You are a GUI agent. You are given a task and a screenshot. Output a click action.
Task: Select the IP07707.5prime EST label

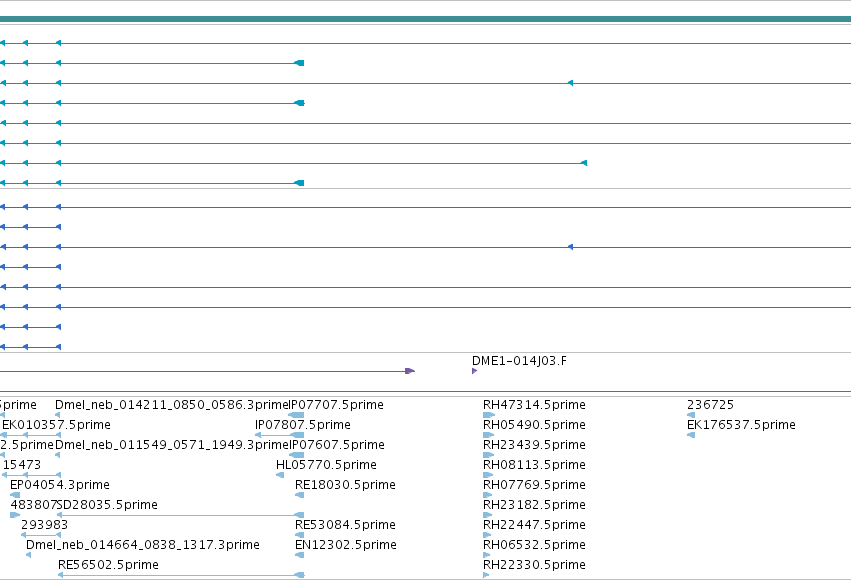(x=336, y=405)
